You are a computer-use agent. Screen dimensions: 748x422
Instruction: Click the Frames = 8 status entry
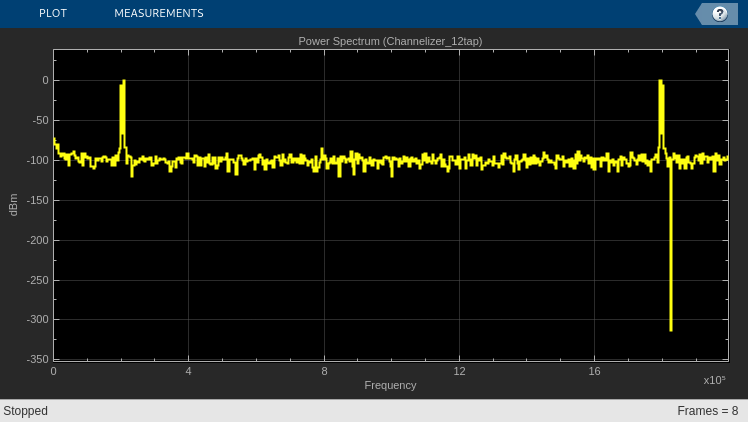click(707, 411)
